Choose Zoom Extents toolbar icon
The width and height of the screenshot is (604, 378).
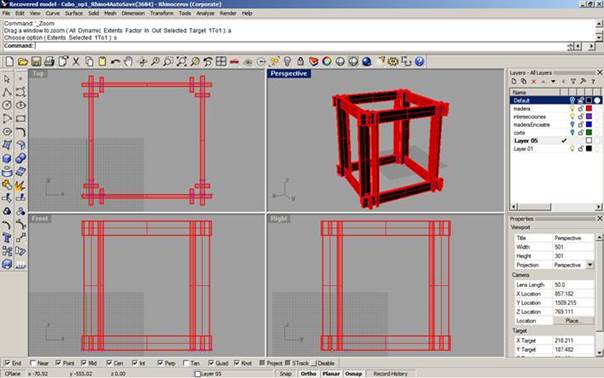pos(181,62)
